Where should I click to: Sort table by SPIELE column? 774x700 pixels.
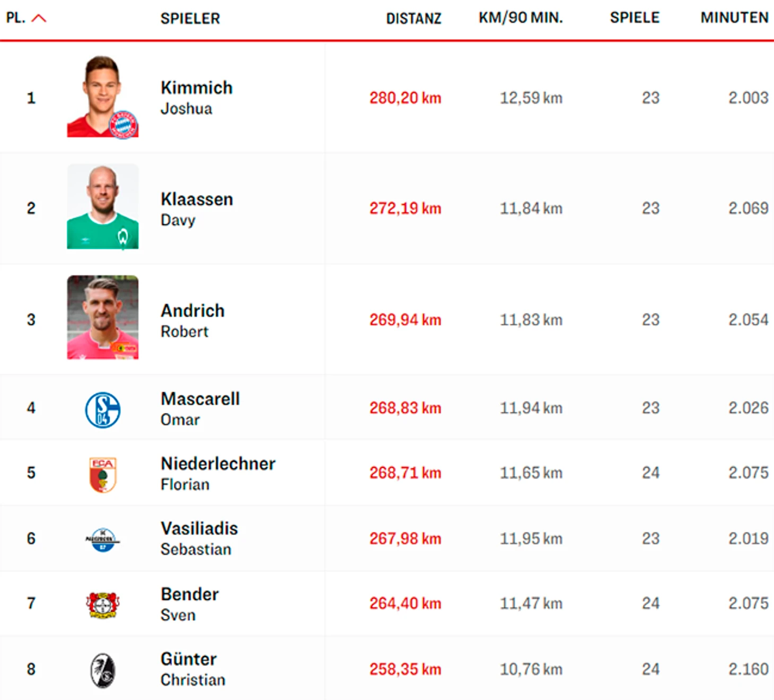coord(635,18)
